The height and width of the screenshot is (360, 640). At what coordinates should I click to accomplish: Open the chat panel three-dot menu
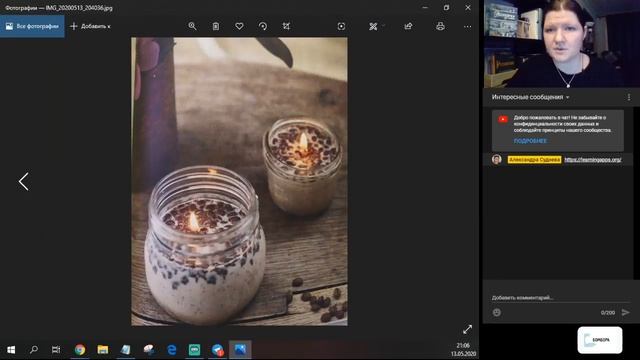tap(629, 97)
